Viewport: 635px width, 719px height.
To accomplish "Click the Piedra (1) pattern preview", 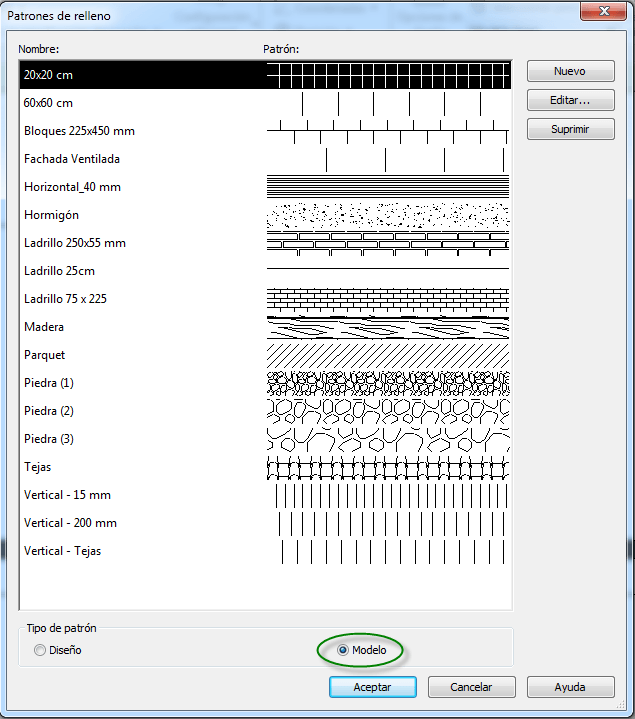I will [388, 383].
